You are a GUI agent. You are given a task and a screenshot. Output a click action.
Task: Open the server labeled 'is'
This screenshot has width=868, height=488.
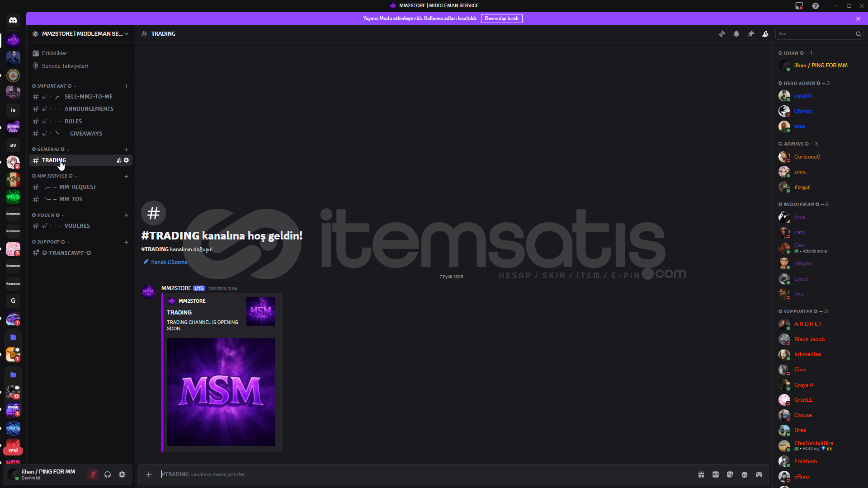[13, 110]
